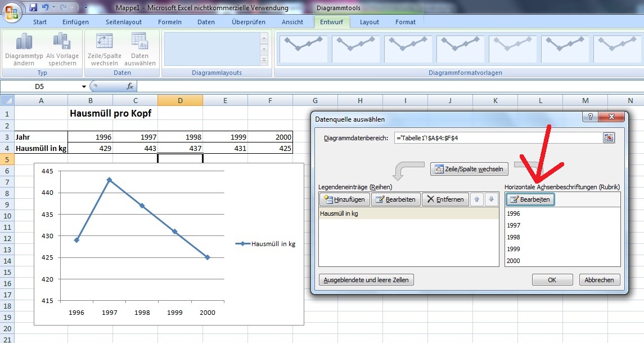
Task: Expand the Diagrammlayouts gallery
Action: tap(264, 60)
